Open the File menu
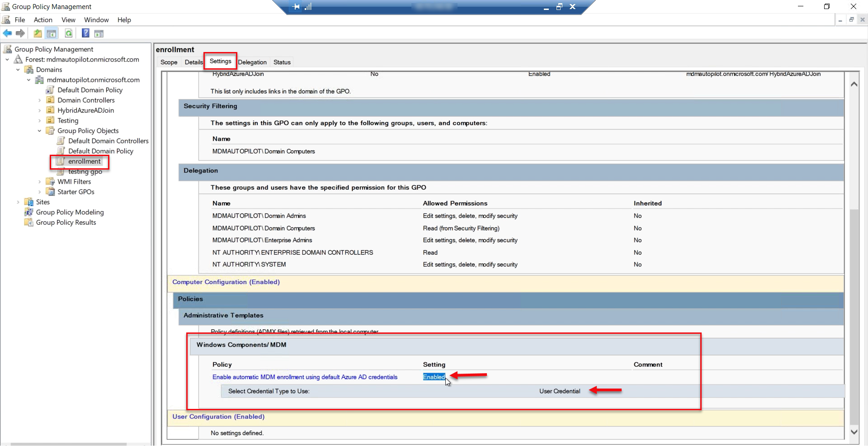The height and width of the screenshot is (446, 868). coord(20,20)
